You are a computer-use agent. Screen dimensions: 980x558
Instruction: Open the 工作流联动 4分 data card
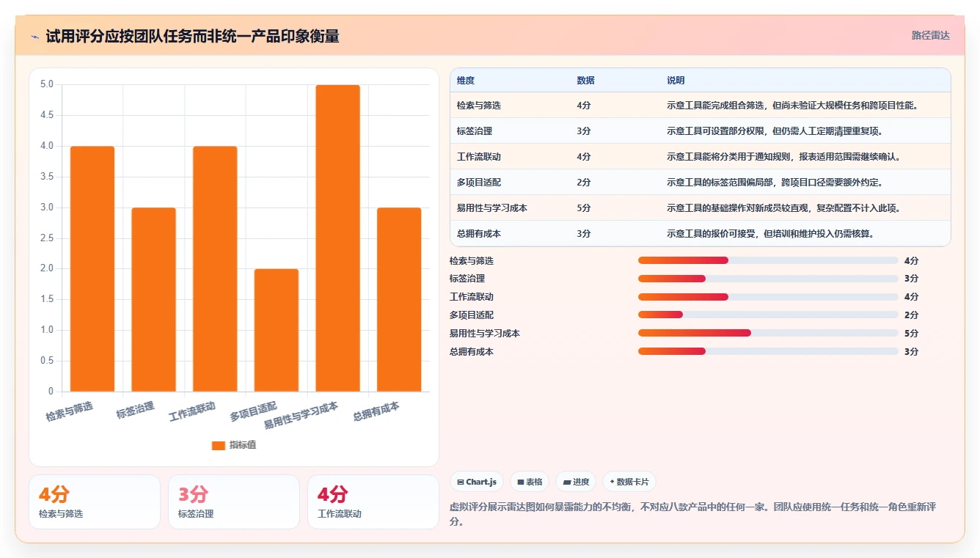pyautogui.click(x=373, y=502)
